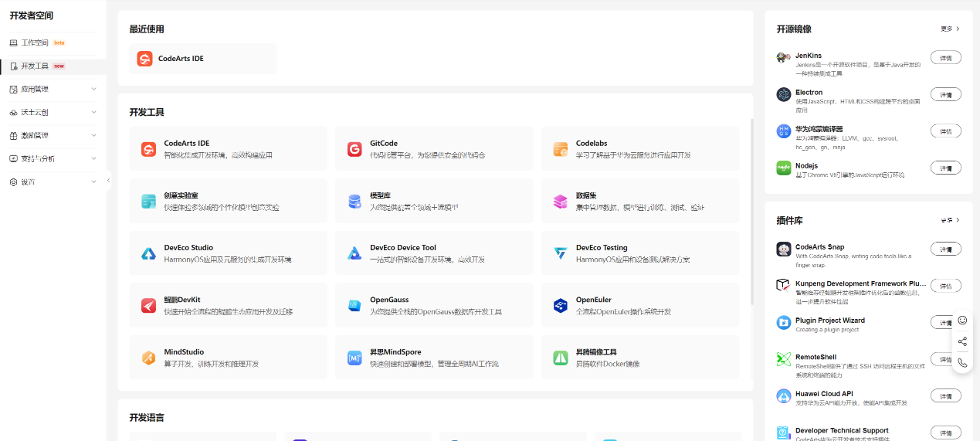The height and width of the screenshot is (441, 980).
Task: Open the DevEco Device Tool icon
Action: click(354, 253)
